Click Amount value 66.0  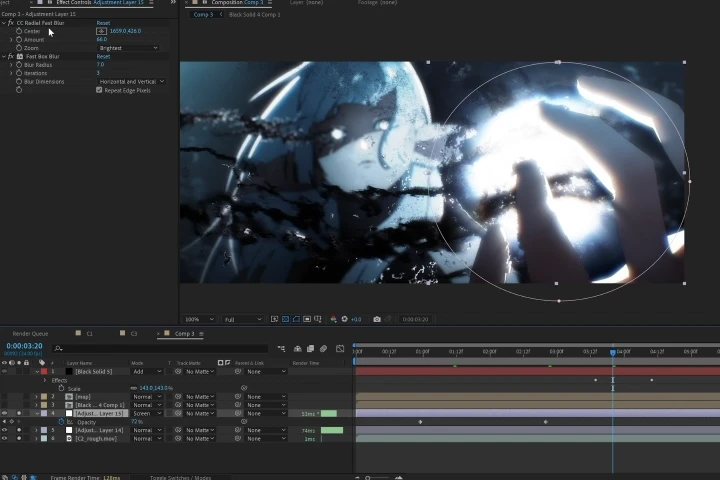point(101,40)
